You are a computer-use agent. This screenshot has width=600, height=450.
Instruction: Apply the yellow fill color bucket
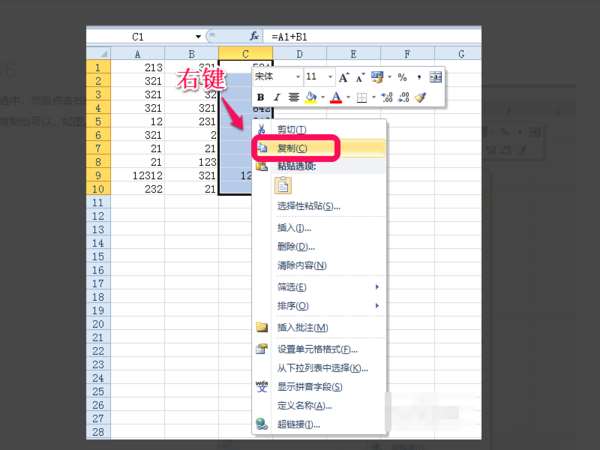tap(311, 98)
